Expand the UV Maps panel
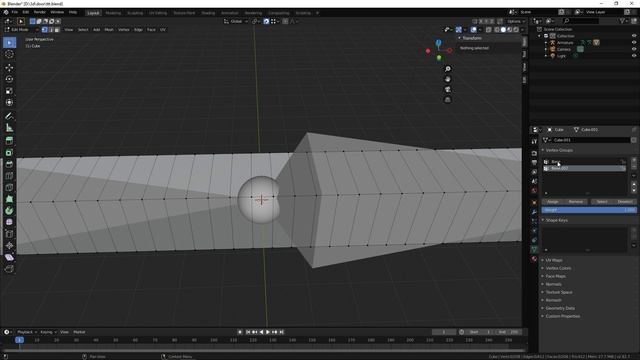Viewport: 640px width, 360px height. [x=553, y=260]
